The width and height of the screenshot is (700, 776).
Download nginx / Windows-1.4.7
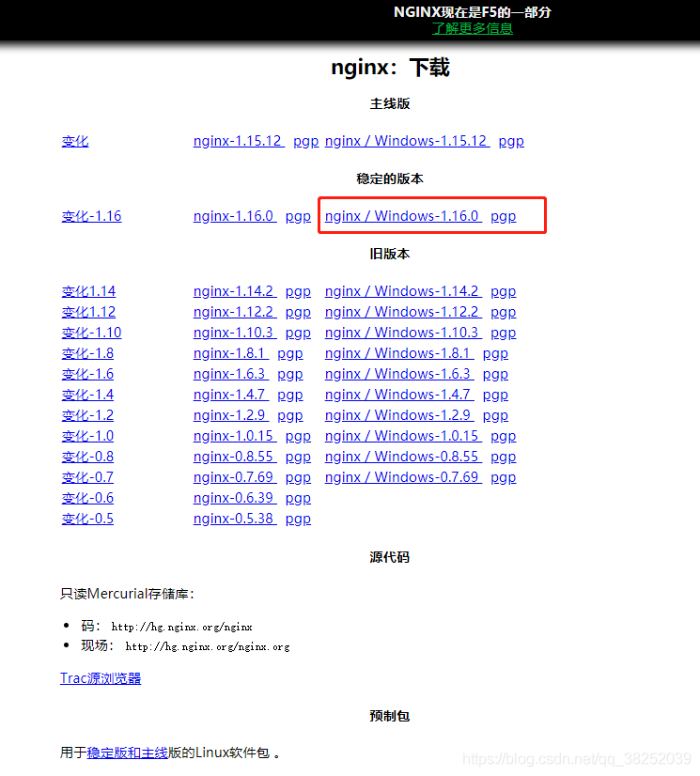click(x=399, y=395)
